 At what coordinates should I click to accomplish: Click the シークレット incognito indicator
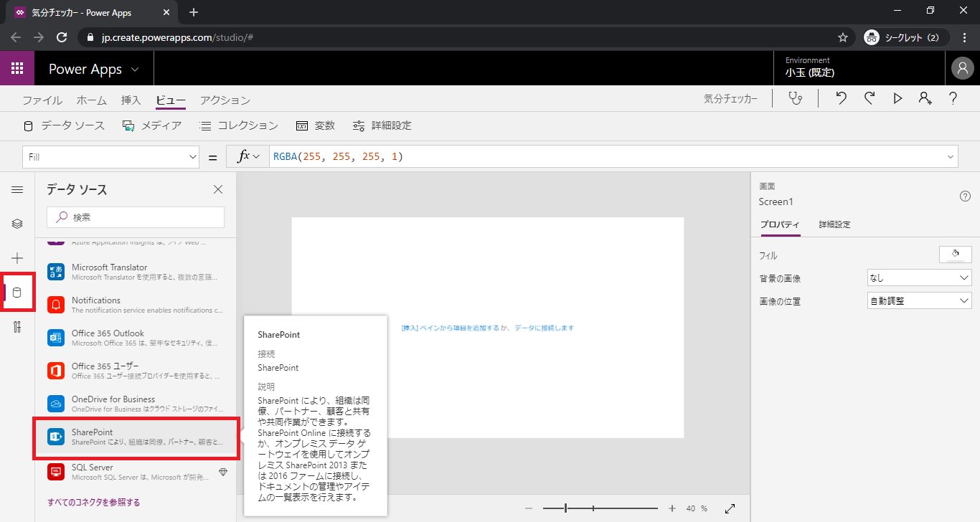(906, 37)
